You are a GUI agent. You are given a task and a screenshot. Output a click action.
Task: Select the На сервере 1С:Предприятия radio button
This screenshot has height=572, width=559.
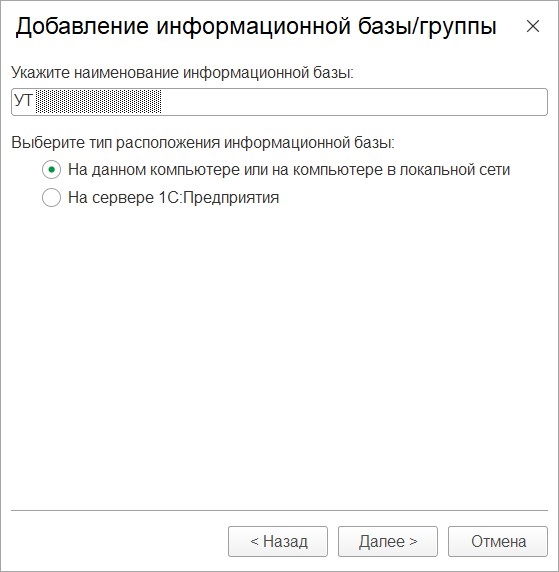click(x=51, y=197)
